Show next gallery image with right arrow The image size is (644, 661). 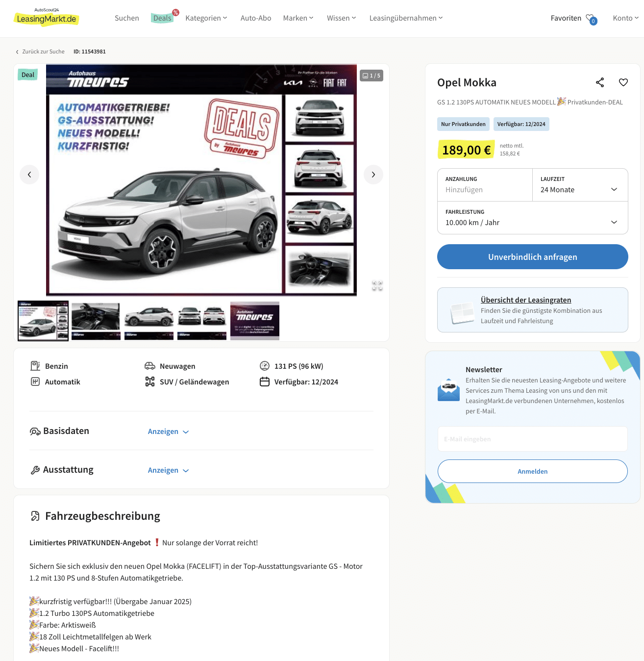pos(373,175)
